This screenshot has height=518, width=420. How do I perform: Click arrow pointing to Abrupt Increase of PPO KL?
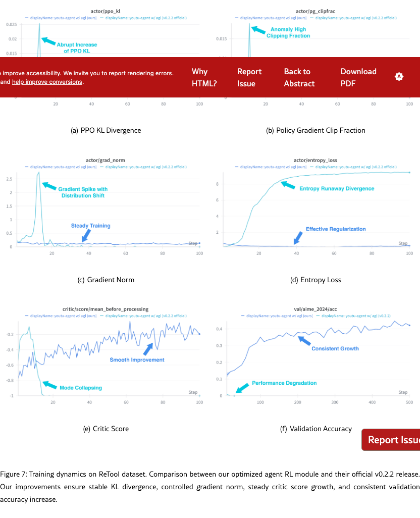(x=48, y=39)
